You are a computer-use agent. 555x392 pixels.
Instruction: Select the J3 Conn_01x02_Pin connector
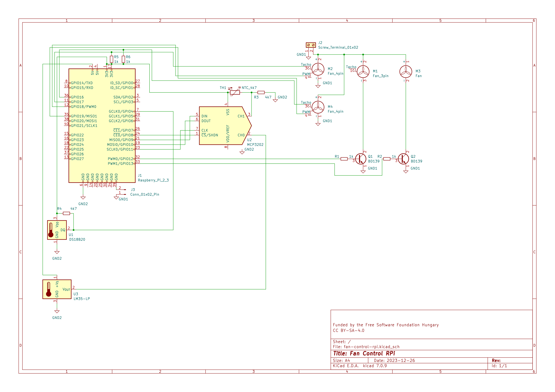[123, 192]
